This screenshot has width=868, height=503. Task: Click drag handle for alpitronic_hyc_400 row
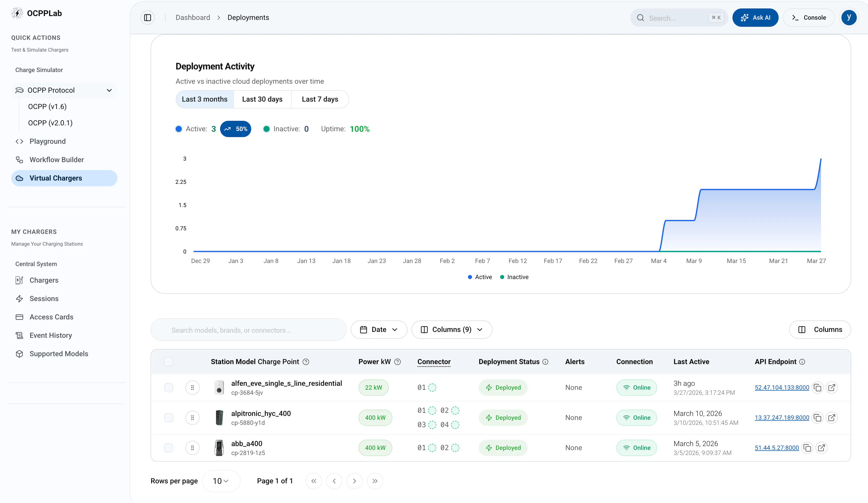coord(192,417)
